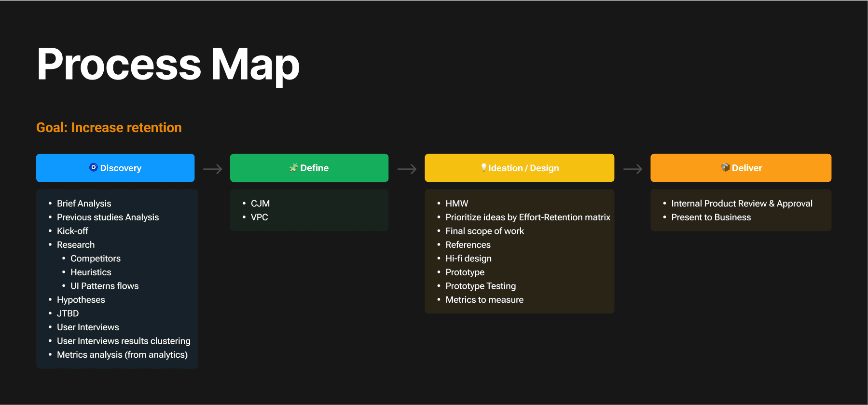The height and width of the screenshot is (405, 868).
Task: Click 'Prioritize ideas by Effort-Retention matrix'
Action: click(x=528, y=217)
